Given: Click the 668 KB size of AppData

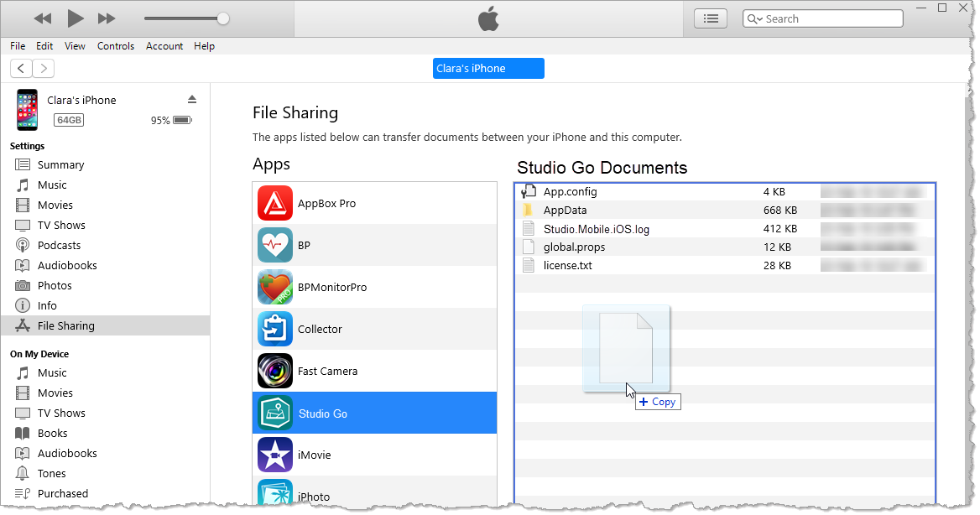Looking at the screenshot, I should click(780, 211).
